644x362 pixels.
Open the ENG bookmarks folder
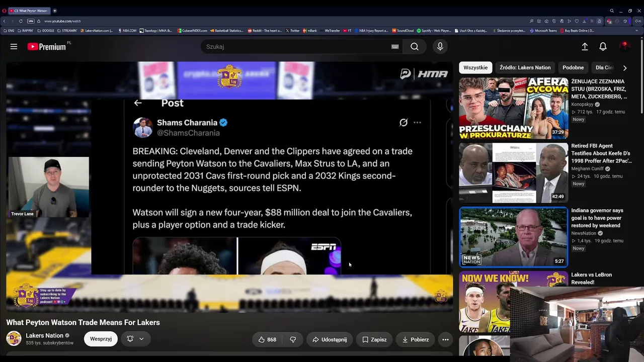pyautogui.click(x=9, y=31)
